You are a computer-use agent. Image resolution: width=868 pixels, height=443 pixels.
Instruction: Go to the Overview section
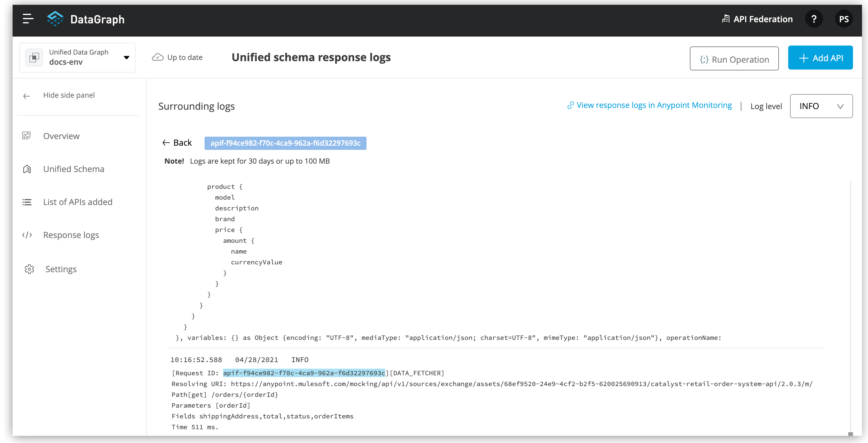[61, 136]
